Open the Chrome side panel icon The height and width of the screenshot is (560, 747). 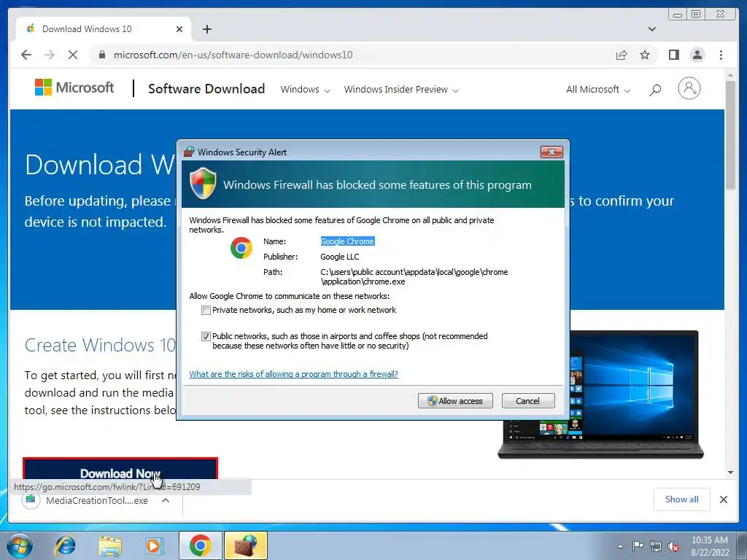tap(673, 55)
